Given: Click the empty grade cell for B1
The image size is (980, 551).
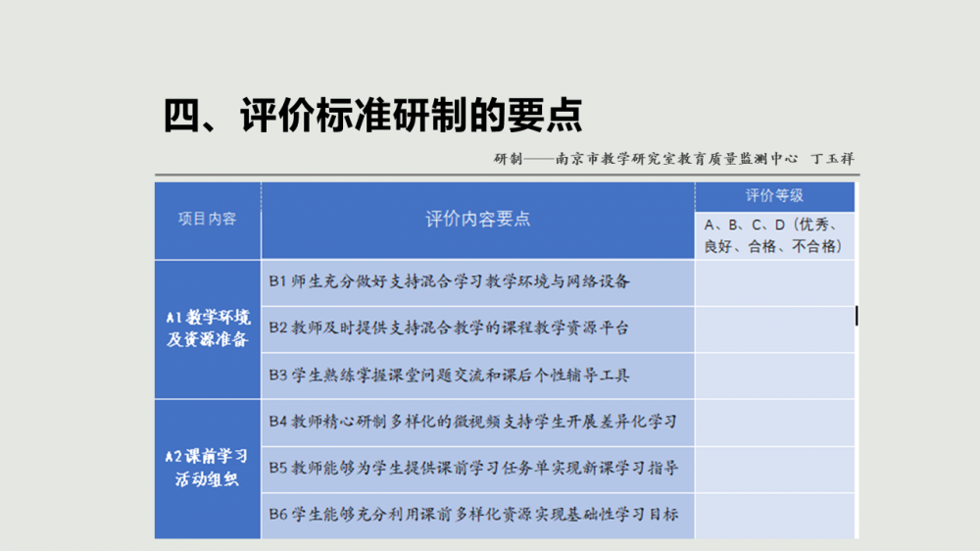Looking at the screenshot, I should (x=774, y=282).
